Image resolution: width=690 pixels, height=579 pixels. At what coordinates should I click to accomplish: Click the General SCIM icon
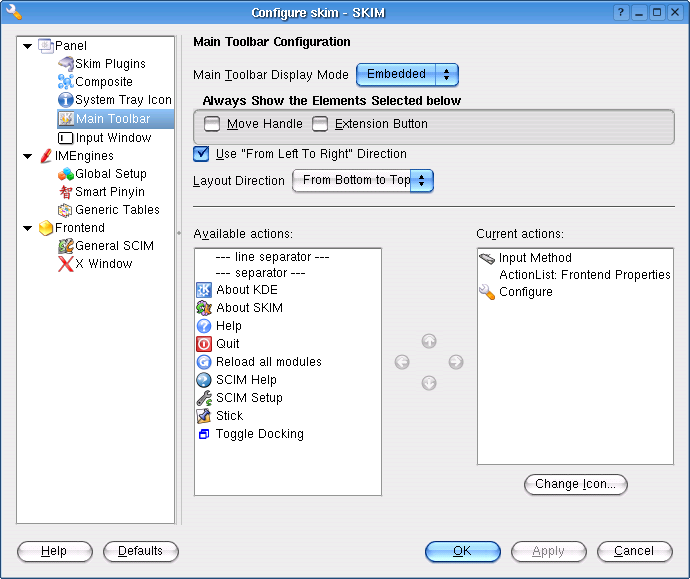click(66, 246)
